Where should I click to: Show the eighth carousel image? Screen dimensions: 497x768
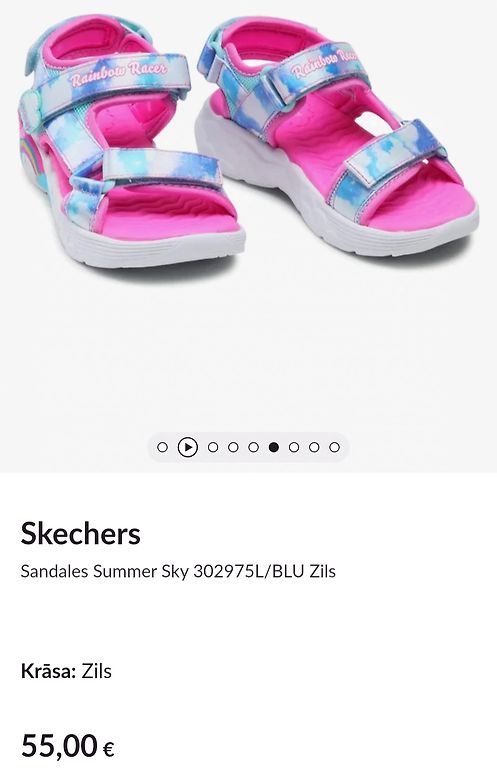314,447
